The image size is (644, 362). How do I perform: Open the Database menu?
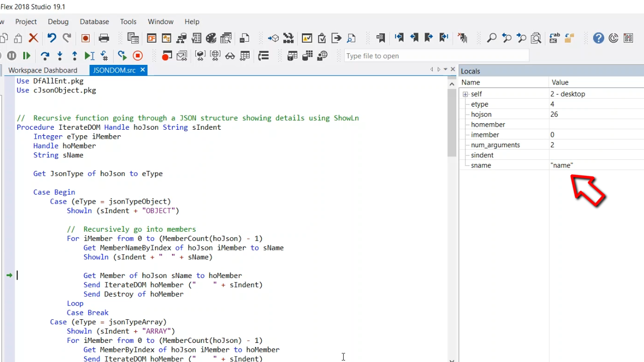pyautogui.click(x=94, y=22)
